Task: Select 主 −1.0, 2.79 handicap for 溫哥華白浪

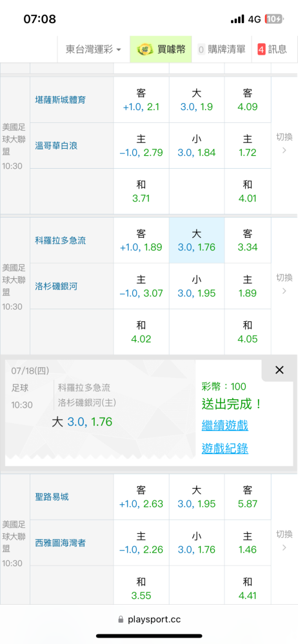Action: click(x=141, y=146)
